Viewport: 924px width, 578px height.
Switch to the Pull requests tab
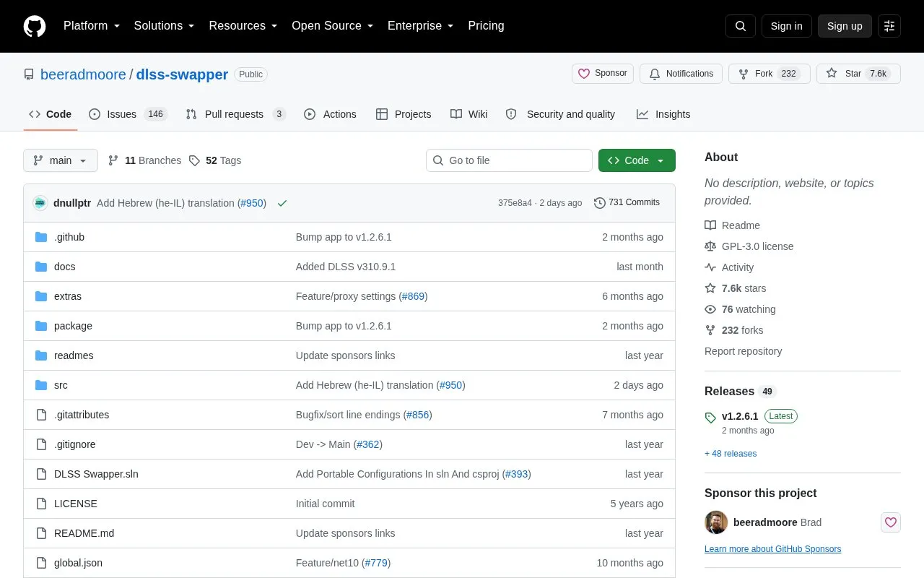(x=235, y=114)
